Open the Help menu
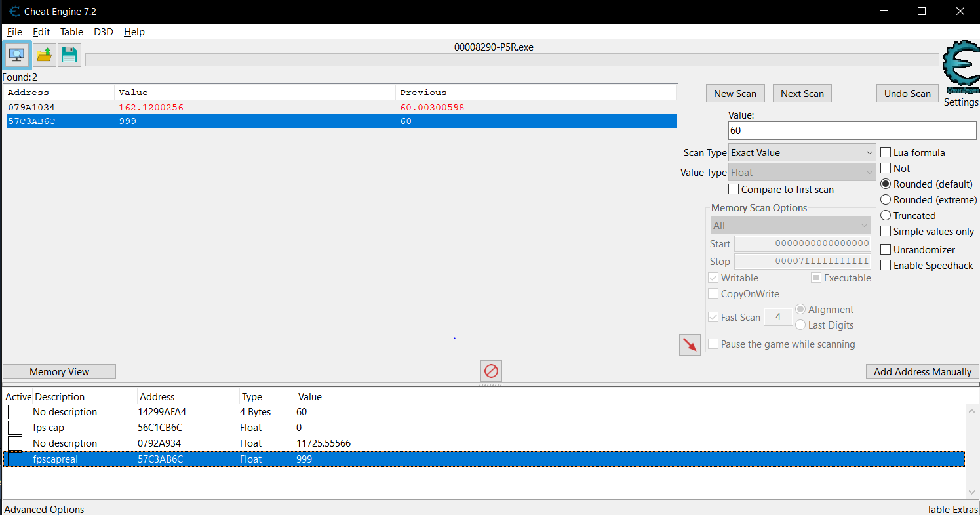The image size is (980, 515). [x=134, y=31]
